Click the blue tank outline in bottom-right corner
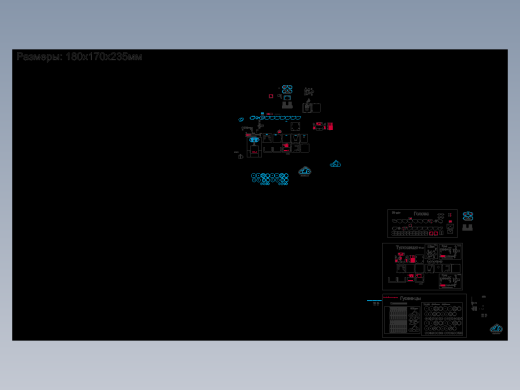 496,329
